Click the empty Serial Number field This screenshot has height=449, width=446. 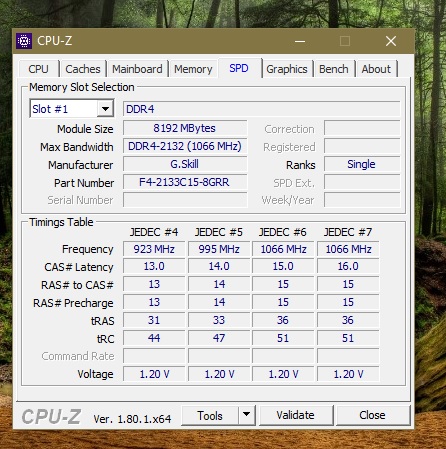point(185,200)
